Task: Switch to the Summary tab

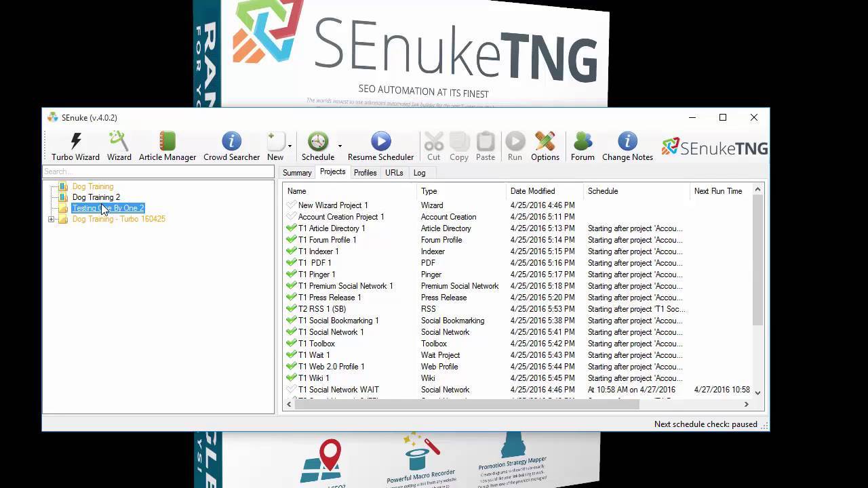Action: click(x=297, y=173)
